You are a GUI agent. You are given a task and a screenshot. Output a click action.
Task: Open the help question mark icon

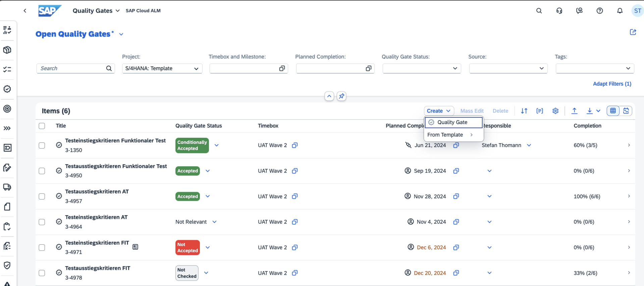coord(599,11)
